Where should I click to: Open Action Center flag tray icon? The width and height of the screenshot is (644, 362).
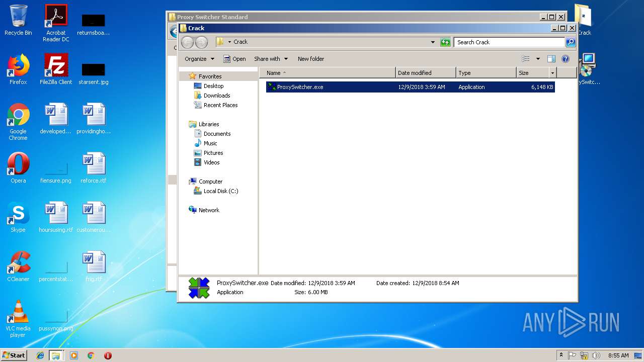point(573,355)
